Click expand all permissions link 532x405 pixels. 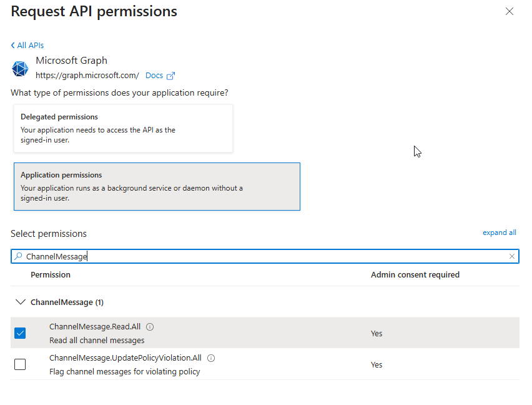[x=499, y=232]
